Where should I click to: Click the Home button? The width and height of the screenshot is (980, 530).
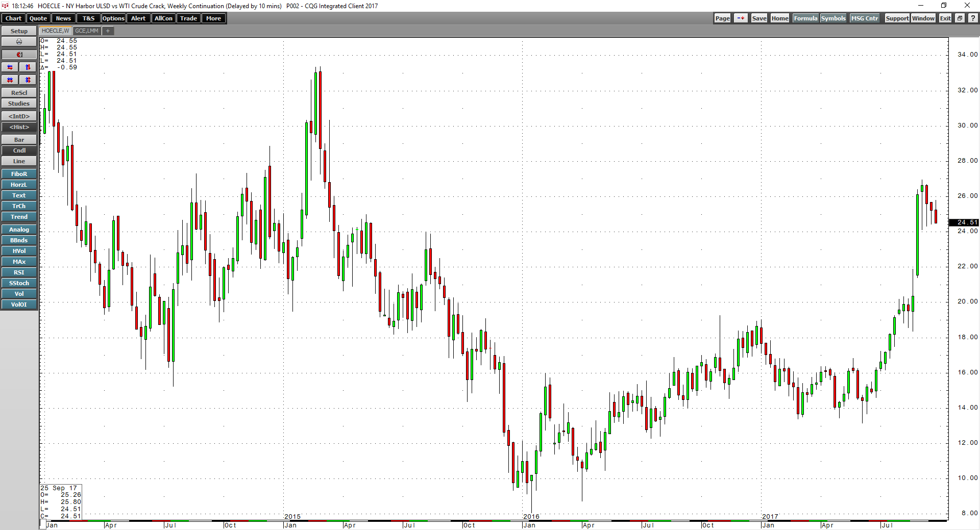(779, 18)
